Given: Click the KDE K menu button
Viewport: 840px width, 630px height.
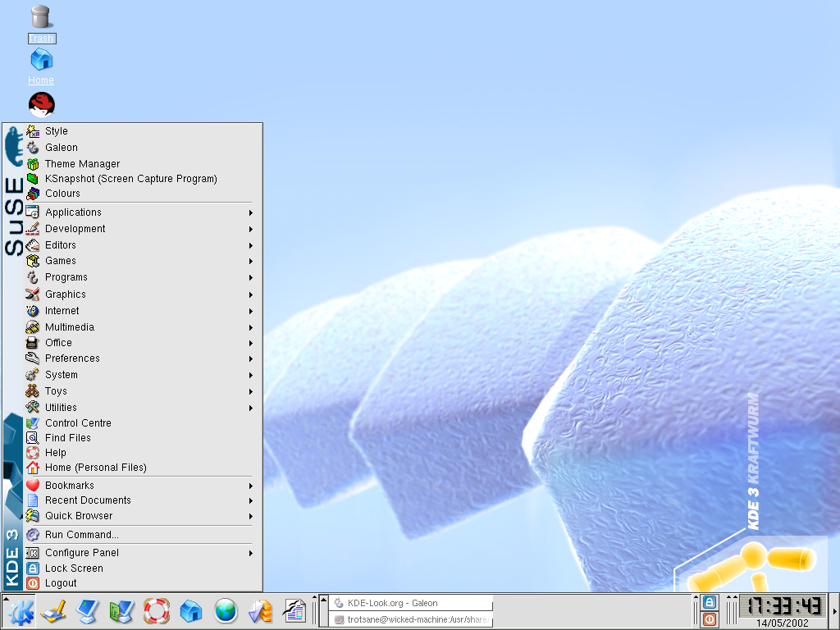Looking at the screenshot, I should (20, 611).
